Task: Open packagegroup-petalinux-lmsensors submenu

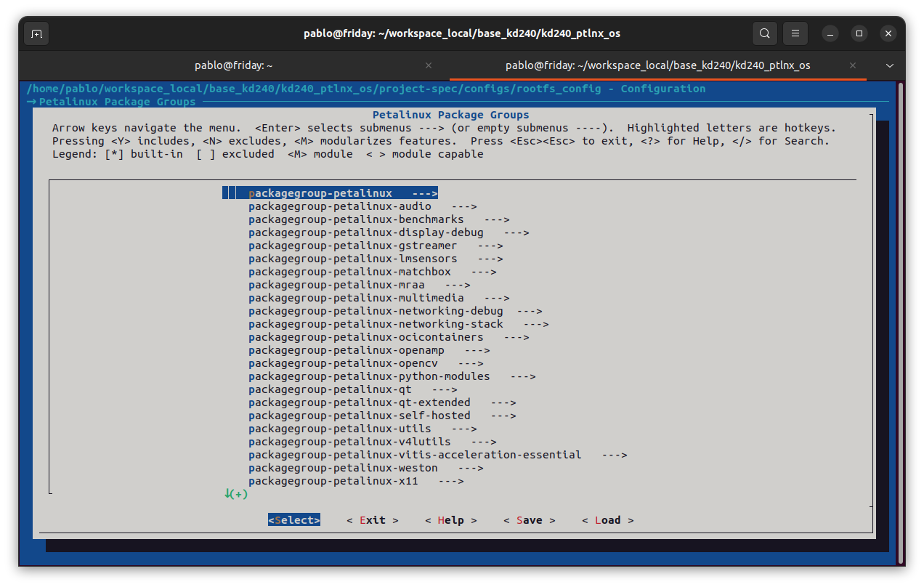Action: pyautogui.click(x=376, y=259)
